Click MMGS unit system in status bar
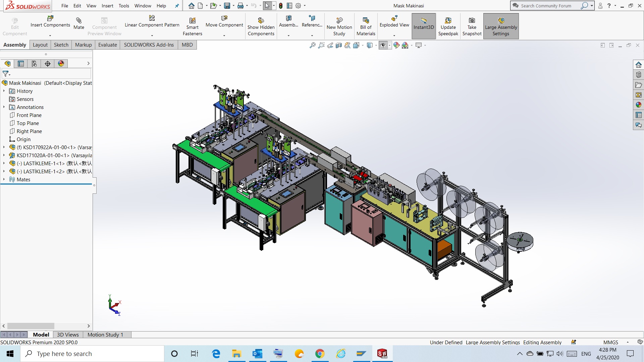 coord(610,342)
